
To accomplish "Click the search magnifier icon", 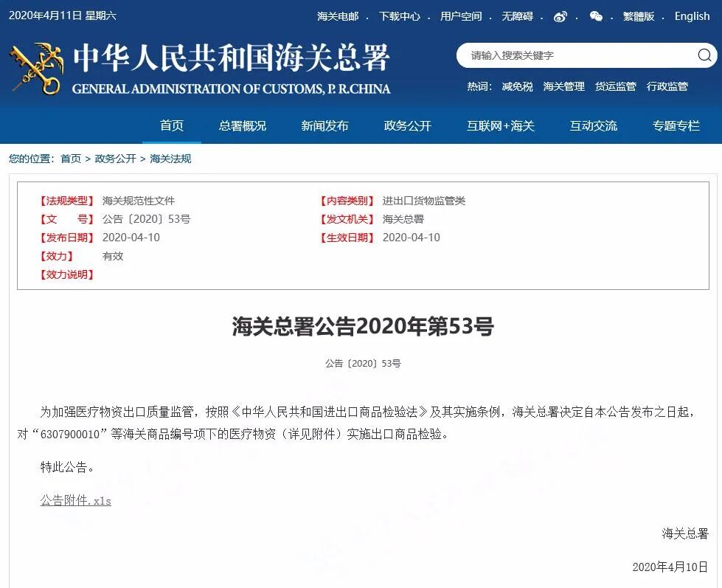I will click(x=706, y=55).
